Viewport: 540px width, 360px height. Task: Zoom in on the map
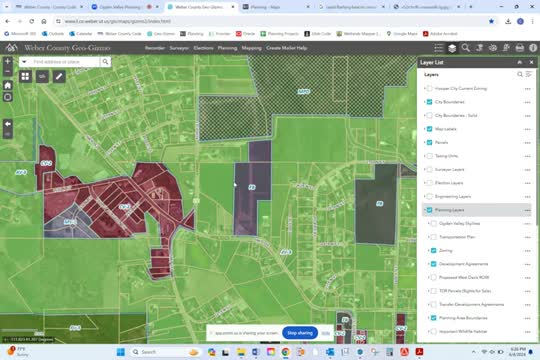[8, 61]
